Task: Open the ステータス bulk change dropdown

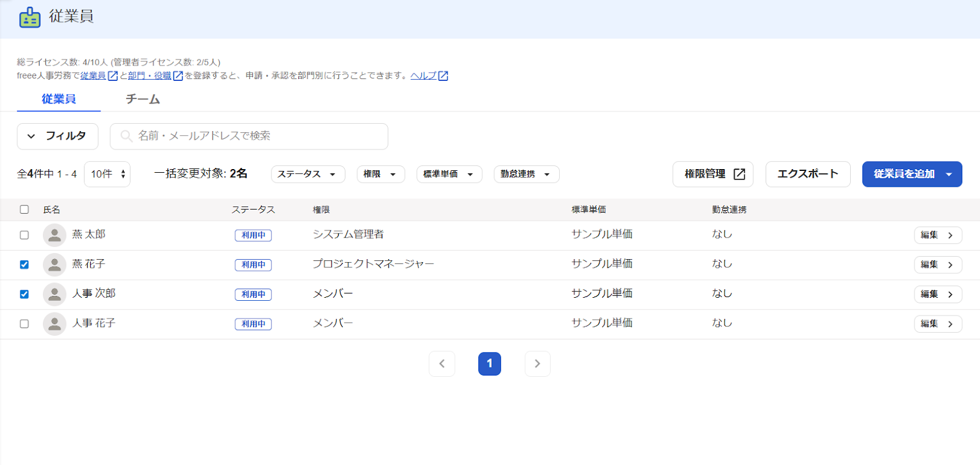Action: 308,174
